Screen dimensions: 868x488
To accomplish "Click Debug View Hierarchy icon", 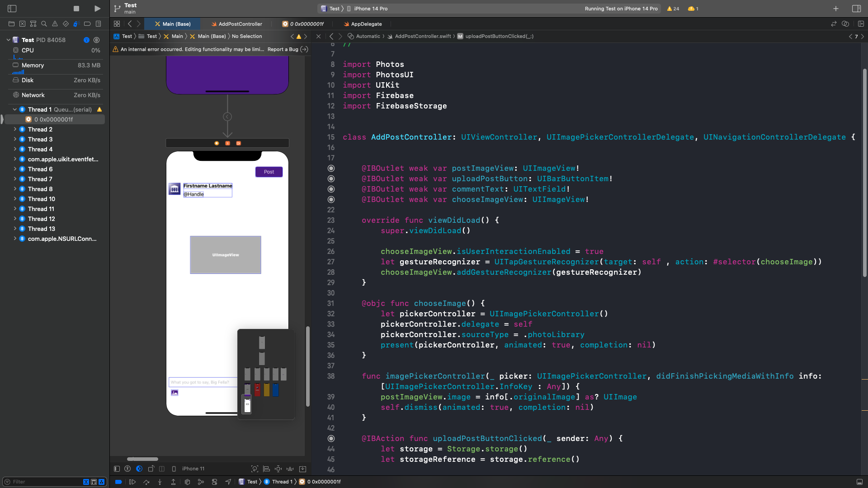I will [187, 482].
